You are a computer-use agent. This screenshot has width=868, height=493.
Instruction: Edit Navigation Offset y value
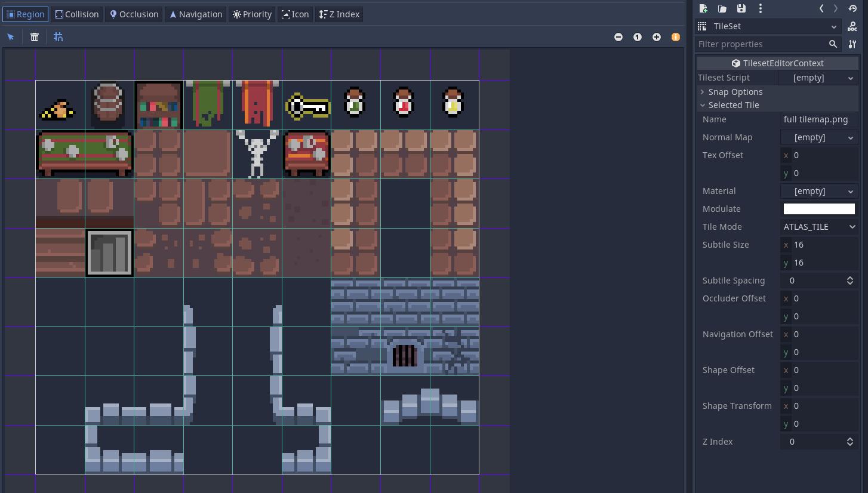tap(819, 352)
